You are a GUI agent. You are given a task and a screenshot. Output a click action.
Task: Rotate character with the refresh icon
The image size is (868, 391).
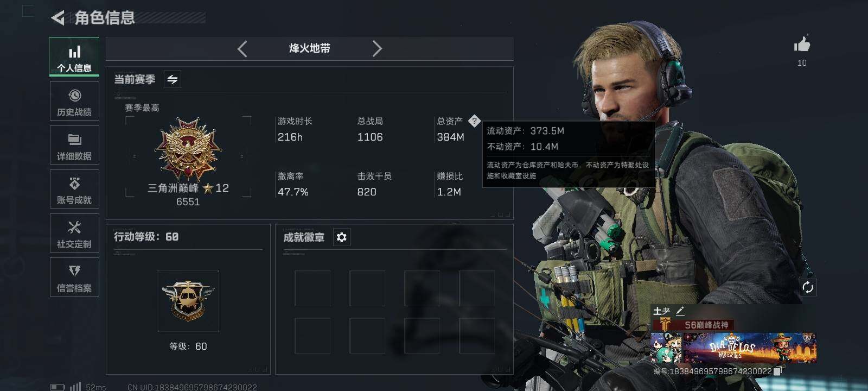808,287
